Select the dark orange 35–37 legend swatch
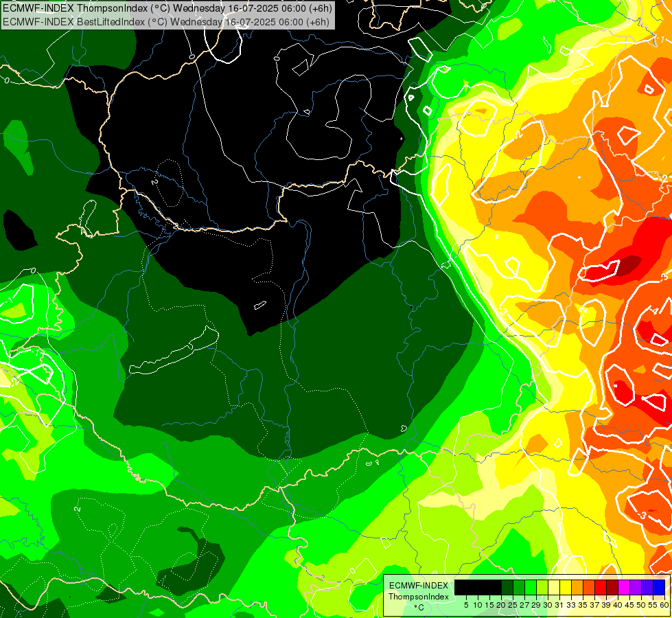Viewport: 672px width, 618px height. point(589,587)
